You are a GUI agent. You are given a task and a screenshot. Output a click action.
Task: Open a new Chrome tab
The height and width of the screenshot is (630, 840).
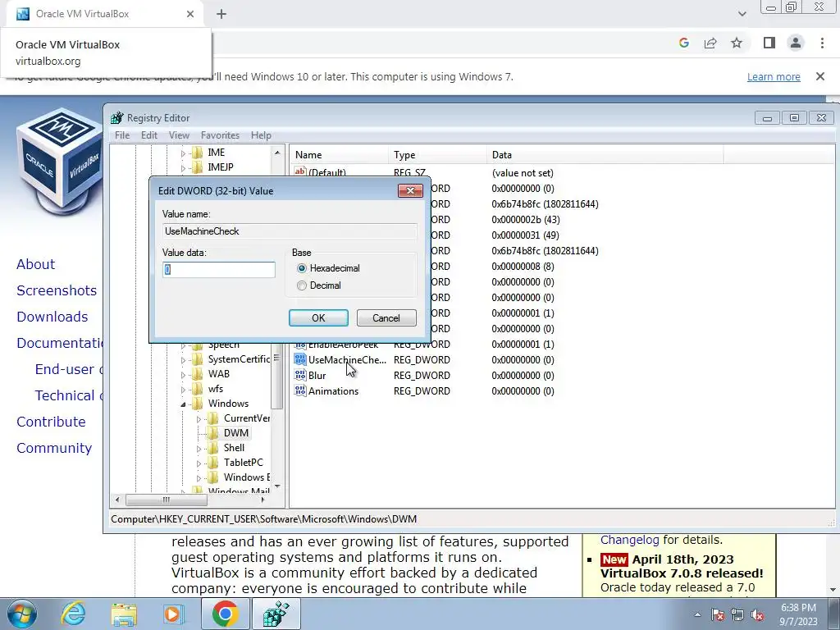tap(221, 14)
